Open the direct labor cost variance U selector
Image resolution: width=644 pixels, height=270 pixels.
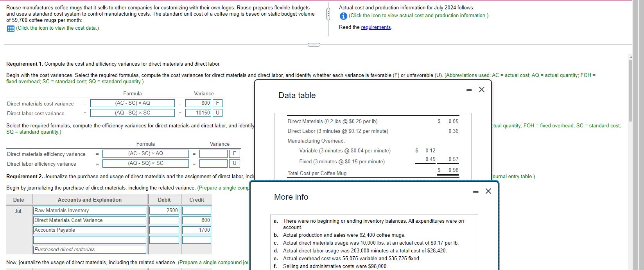tap(217, 113)
